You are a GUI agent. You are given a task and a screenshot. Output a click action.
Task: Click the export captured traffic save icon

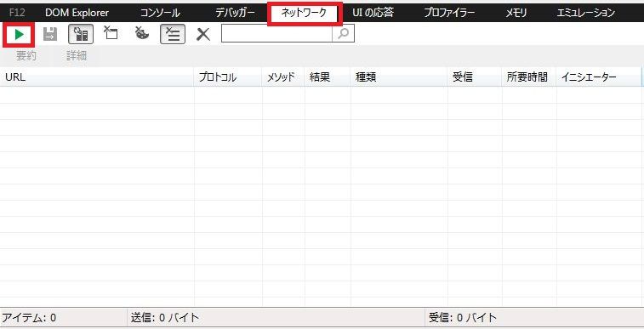(x=50, y=34)
